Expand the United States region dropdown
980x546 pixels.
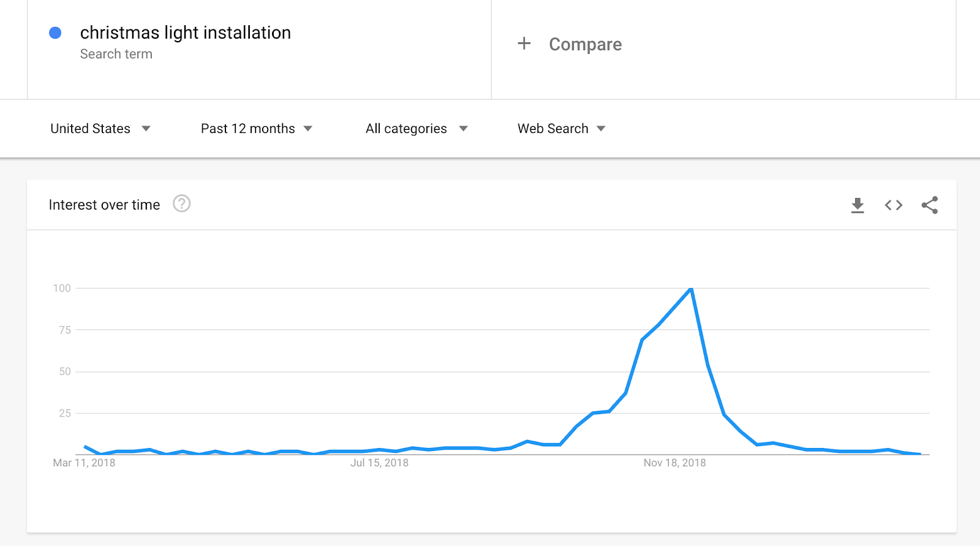pyautogui.click(x=100, y=129)
